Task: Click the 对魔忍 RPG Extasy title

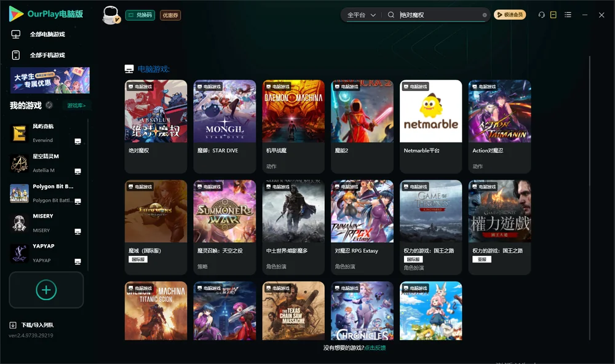Action: 357,251
